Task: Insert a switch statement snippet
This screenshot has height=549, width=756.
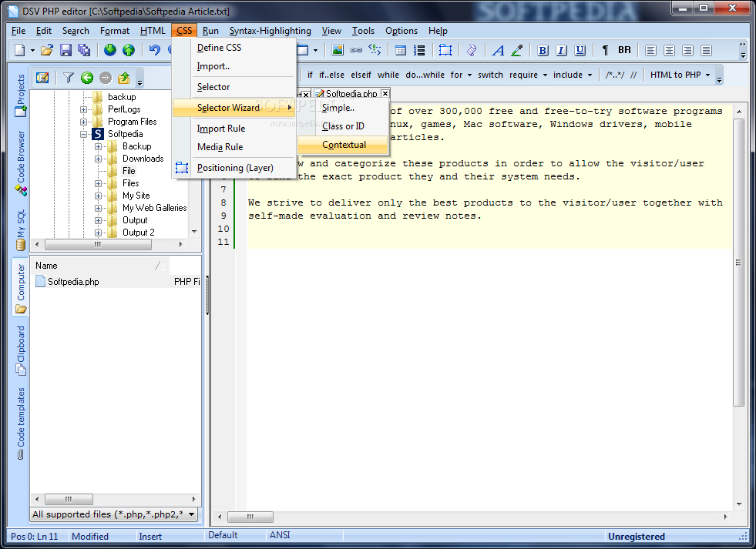Action: click(x=490, y=75)
